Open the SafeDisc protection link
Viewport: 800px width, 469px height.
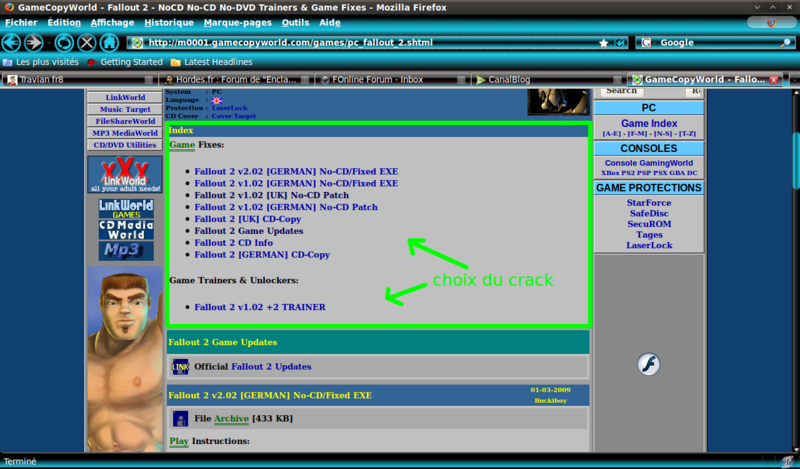649,213
